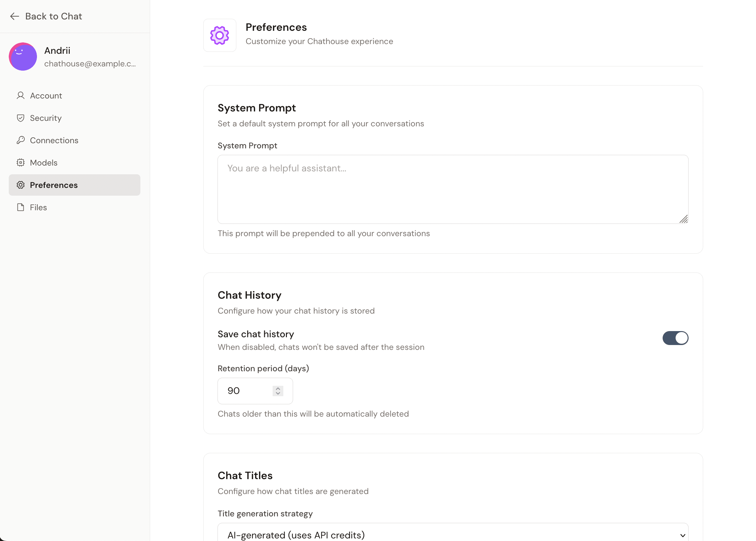Viewport: 756px width, 541px height.
Task: Click the Connections key icon
Action: (21, 140)
